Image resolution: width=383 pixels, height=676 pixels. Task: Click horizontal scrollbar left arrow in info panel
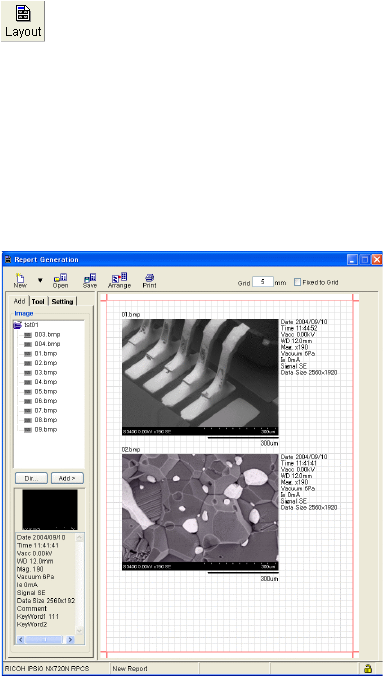coord(20,640)
